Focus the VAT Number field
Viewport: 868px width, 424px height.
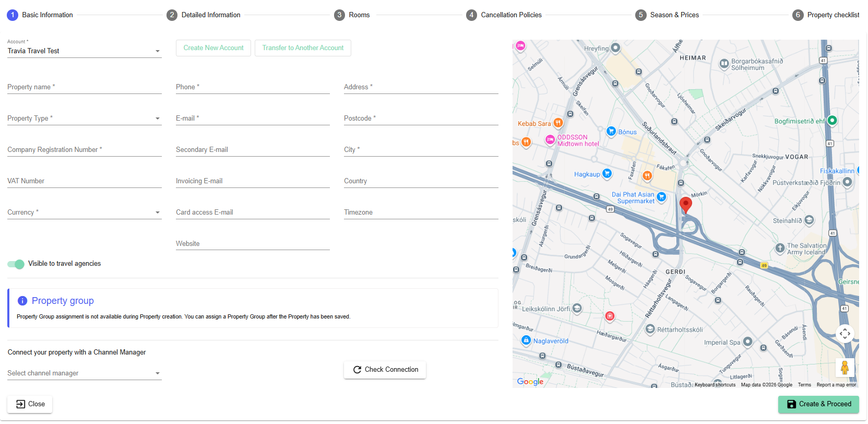(x=85, y=181)
